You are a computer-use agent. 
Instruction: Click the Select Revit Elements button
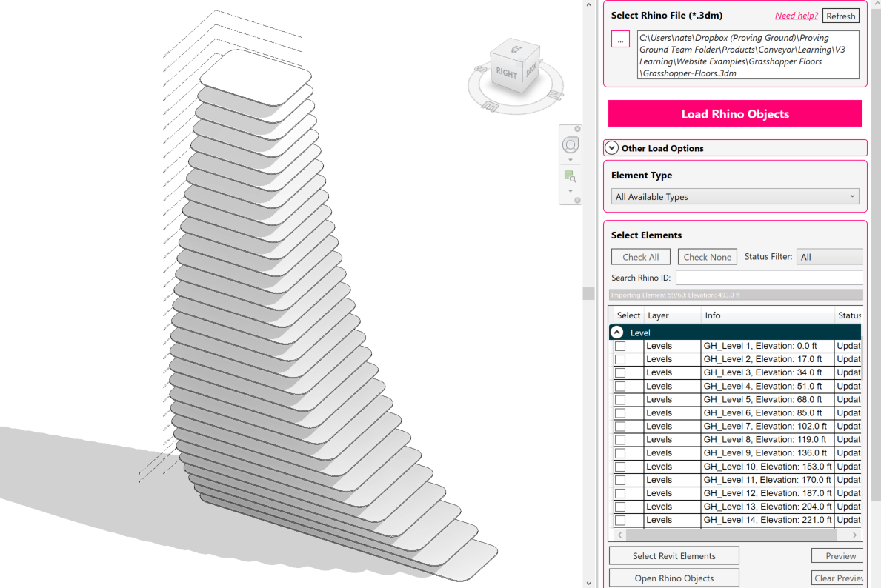pos(674,555)
